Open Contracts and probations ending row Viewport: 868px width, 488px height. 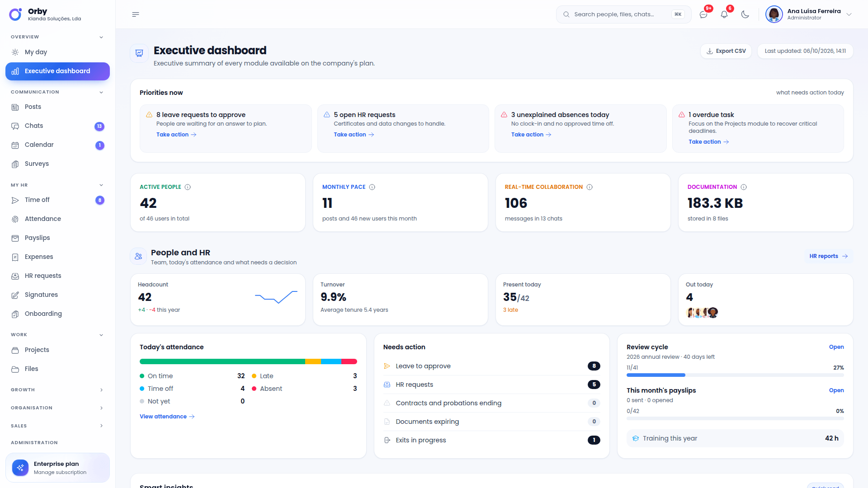(x=492, y=403)
